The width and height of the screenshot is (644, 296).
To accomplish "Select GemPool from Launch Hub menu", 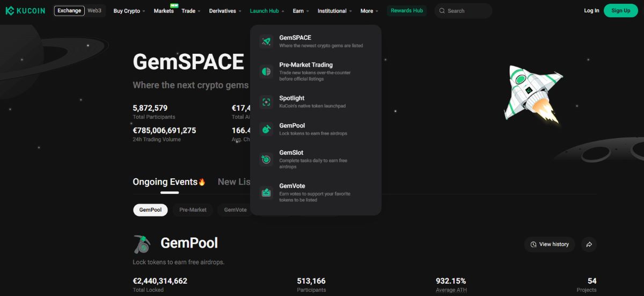I will pos(316,129).
